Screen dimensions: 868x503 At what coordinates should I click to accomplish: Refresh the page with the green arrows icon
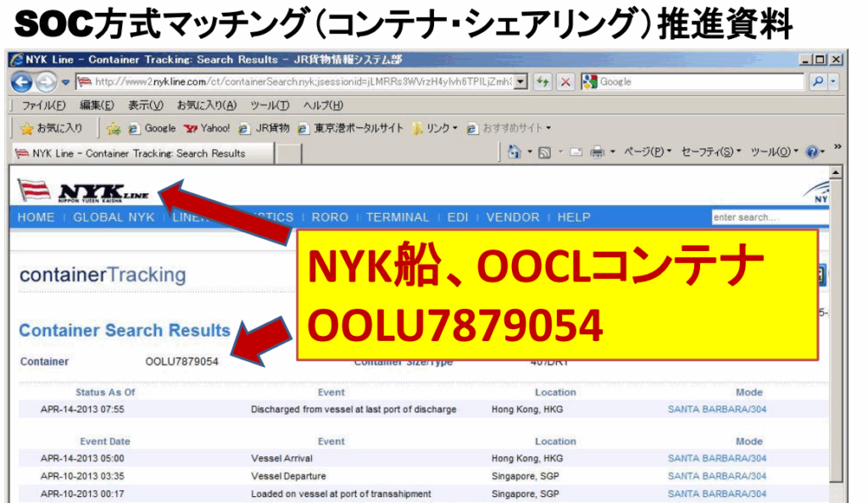tap(543, 82)
